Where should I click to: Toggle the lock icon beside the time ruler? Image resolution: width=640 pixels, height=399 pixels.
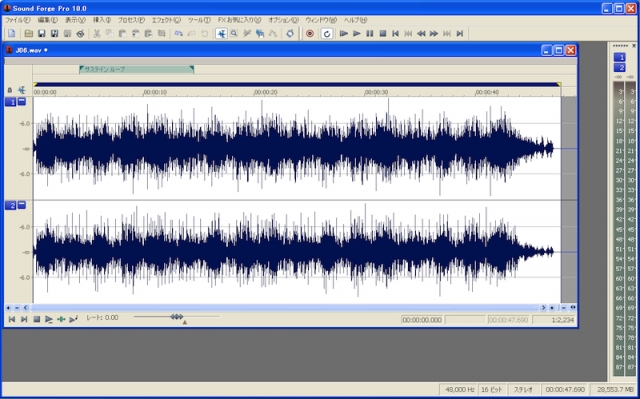click(x=10, y=90)
